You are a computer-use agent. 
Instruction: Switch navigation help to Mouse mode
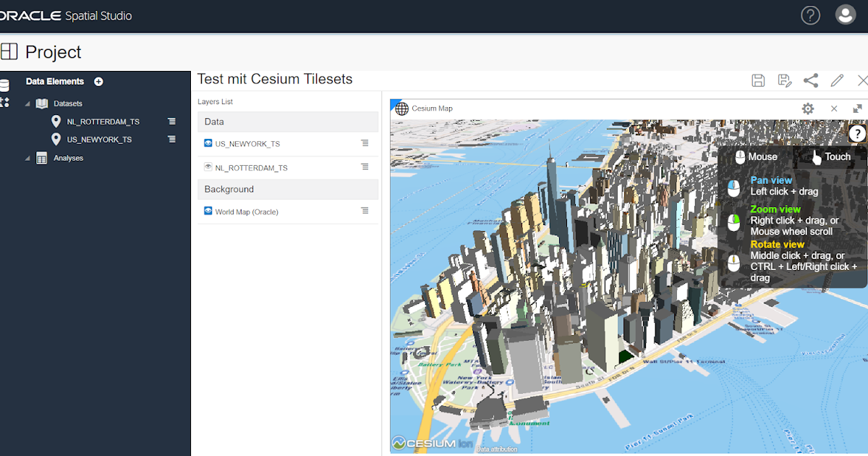(755, 156)
